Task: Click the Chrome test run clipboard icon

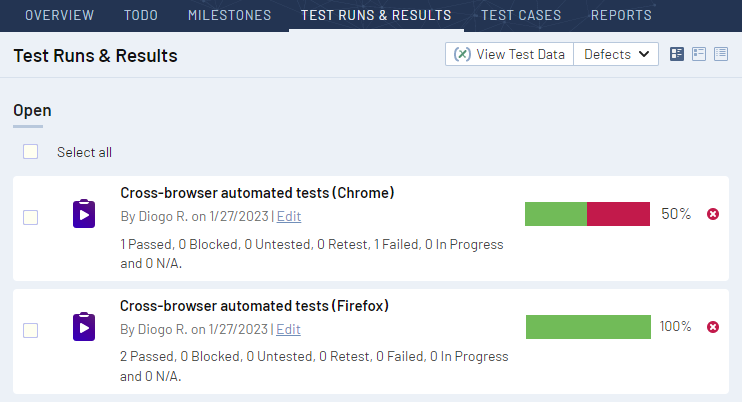Action: click(x=84, y=215)
